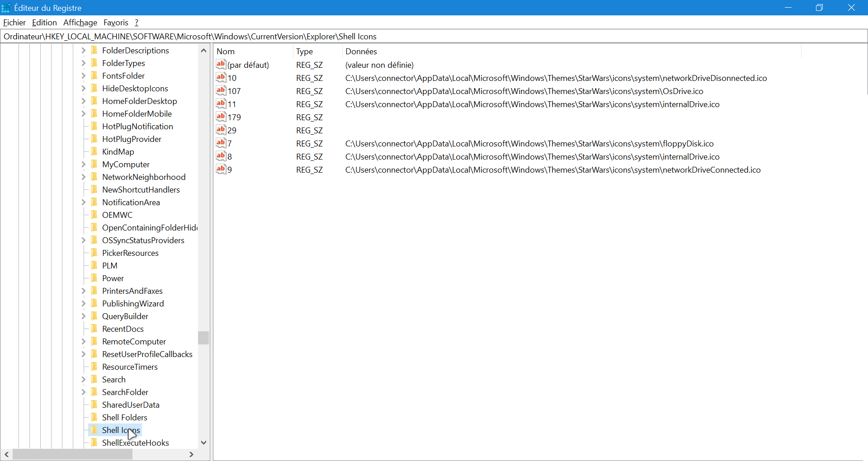868x461 pixels.
Task: Select the (par défaut) value icon
Action: [221, 65]
